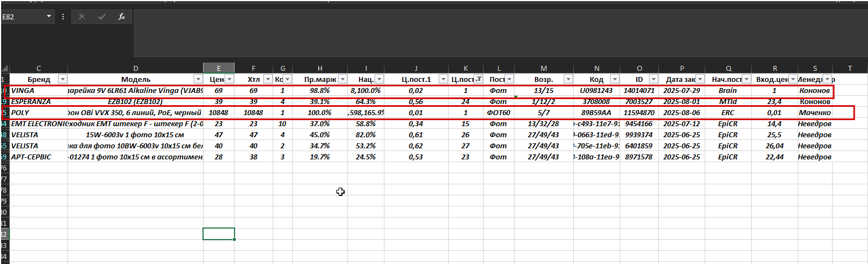
Task: Click the entry price cell 26,04
Action: (775, 146)
